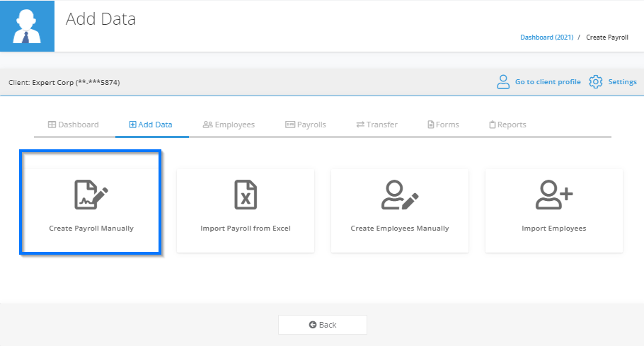This screenshot has width=644, height=346.
Task: Switch to the Employees tab
Action: [229, 125]
